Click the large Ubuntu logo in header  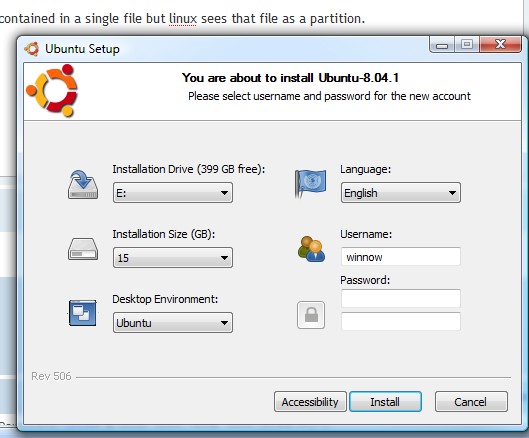tap(52, 90)
